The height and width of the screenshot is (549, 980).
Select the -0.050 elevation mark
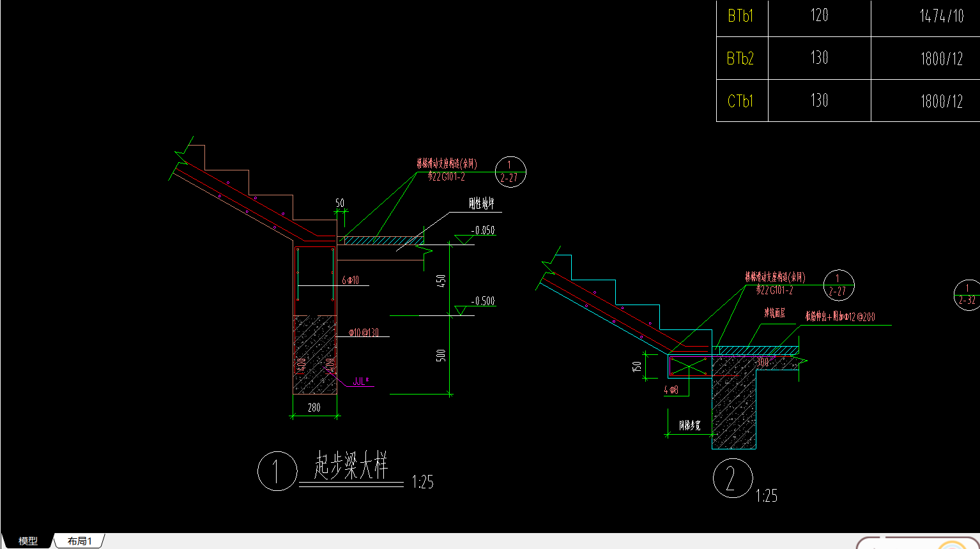pyautogui.click(x=483, y=230)
